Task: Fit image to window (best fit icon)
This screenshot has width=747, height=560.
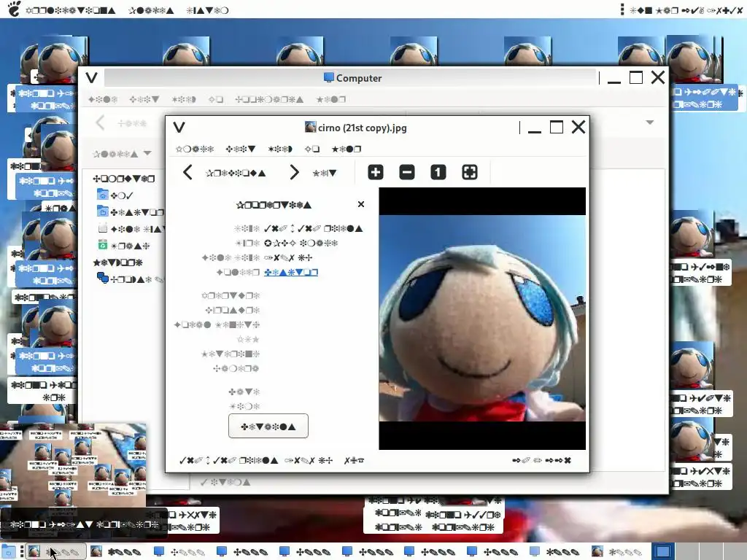Action: [x=470, y=172]
